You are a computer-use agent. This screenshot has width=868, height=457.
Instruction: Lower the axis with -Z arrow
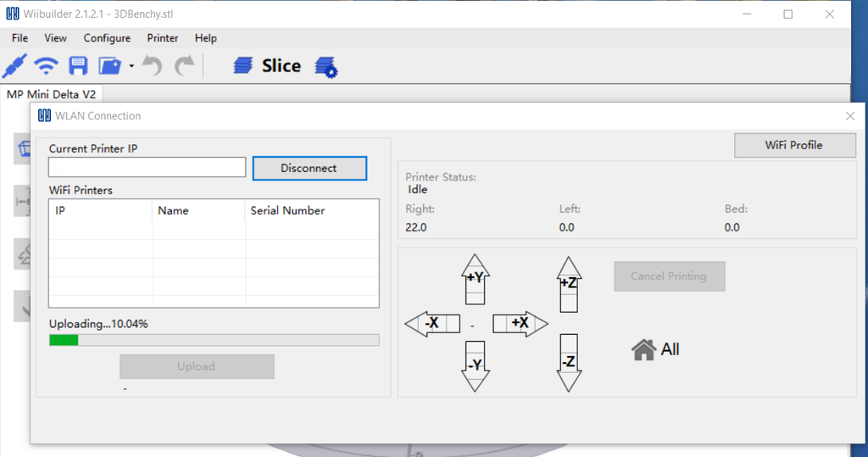(x=569, y=363)
